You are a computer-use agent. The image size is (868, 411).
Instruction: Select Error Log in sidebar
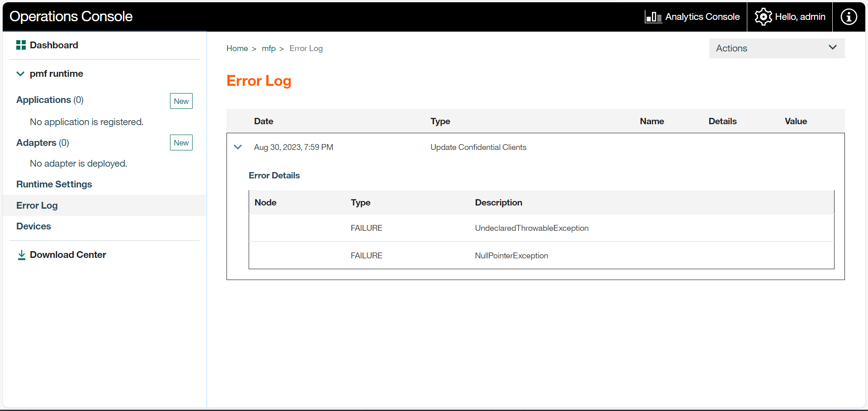(37, 205)
